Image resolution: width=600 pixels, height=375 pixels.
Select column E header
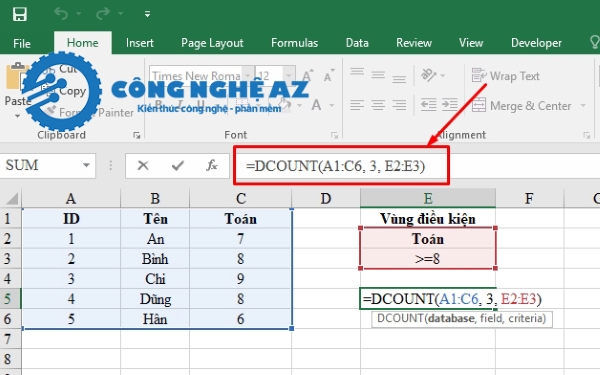pyautogui.click(x=428, y=199)
